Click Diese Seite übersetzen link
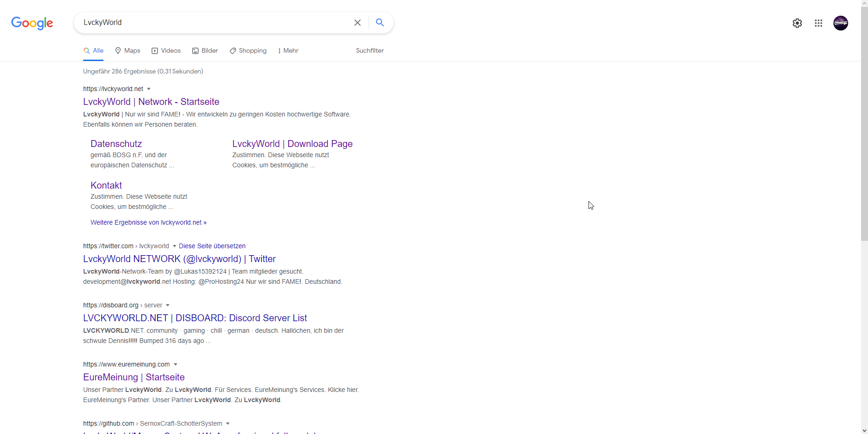Image resolution: width=868 pixels, height=434 pixels. tap(212, 246)
